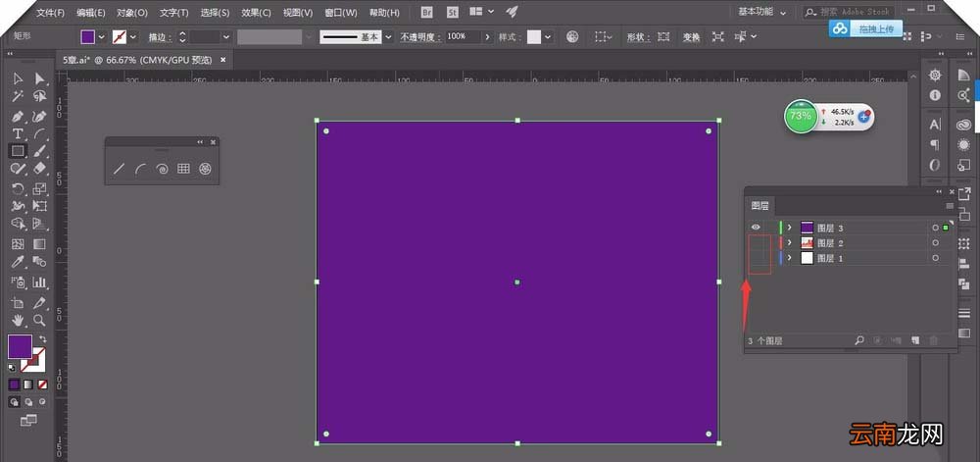Screen dimensions: 980x462
Task: Select the Magic Wand tool
Action: [x=18, y=96]
